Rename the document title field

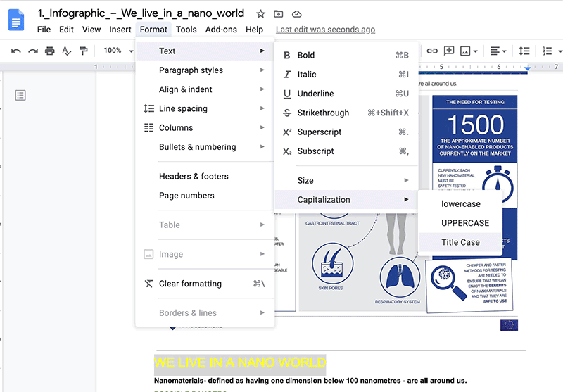(141, 13)
